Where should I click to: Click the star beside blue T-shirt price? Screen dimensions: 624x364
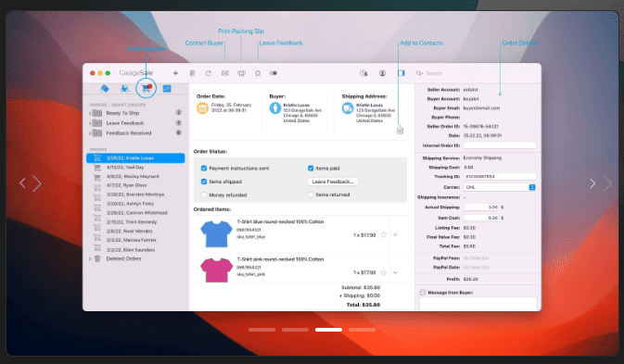384,235
